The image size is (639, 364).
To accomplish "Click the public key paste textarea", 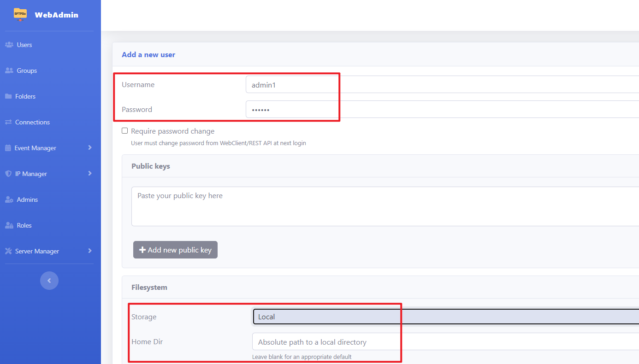I will coord(385,206).
